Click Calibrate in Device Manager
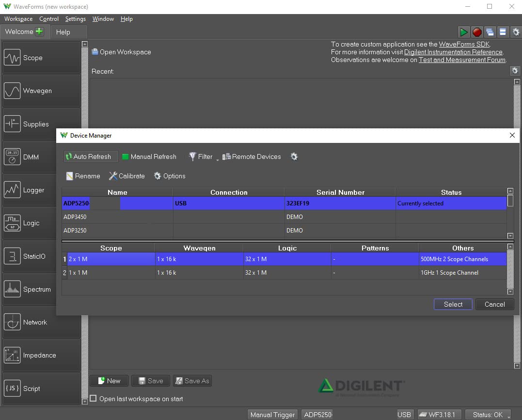522x420 pixels. [127, 176]
